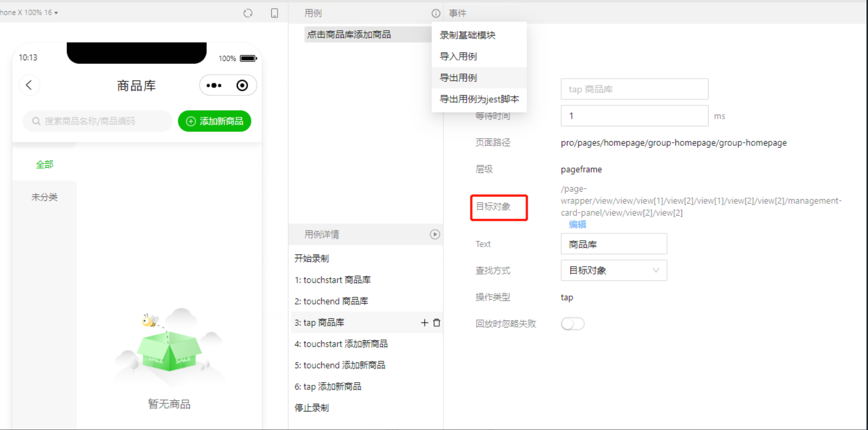Expand the 查找方式 目标对象 dropdown
This screenshot has height=430, width=868.
click(613, 270)
